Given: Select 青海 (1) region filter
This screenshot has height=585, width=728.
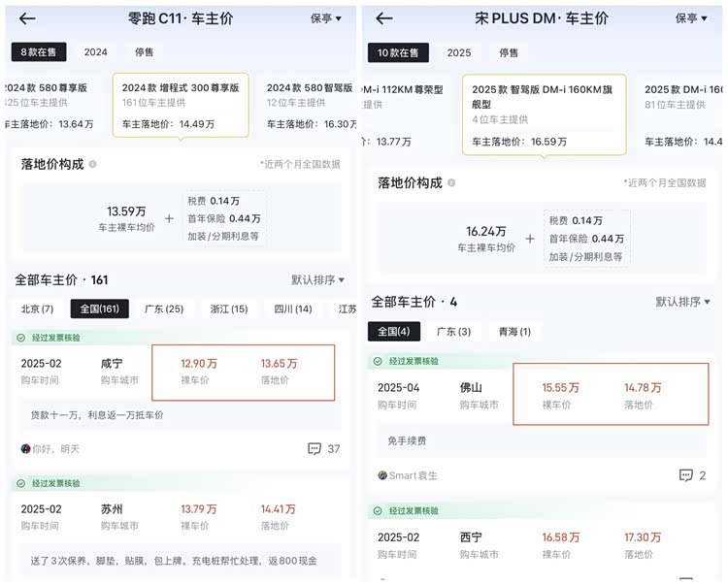Looking at the screenshot, I should pos(513,332).
